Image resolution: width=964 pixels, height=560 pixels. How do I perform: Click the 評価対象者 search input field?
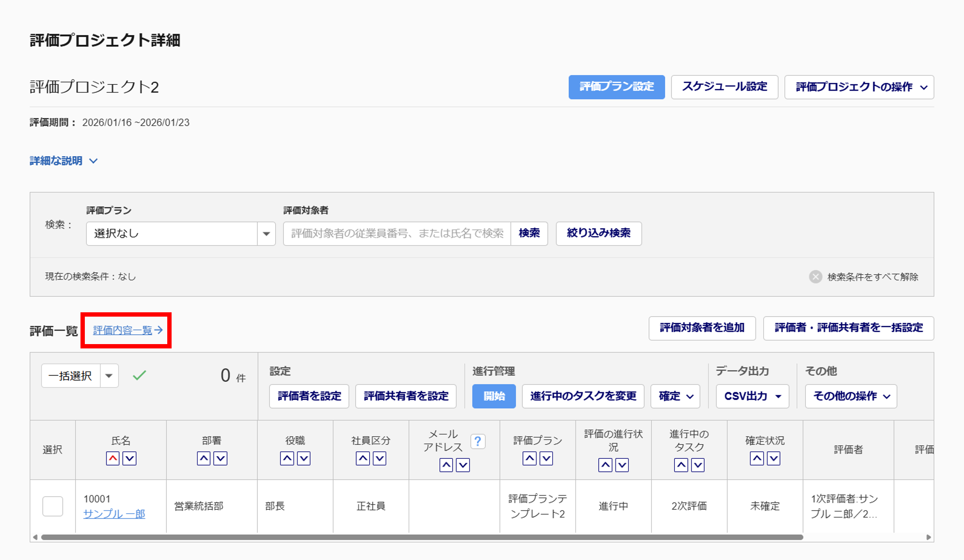point(397,234)
